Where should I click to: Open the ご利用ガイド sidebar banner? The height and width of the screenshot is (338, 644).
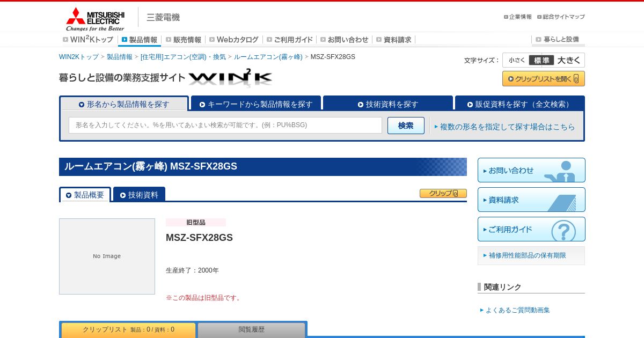[x=531, y=229]
